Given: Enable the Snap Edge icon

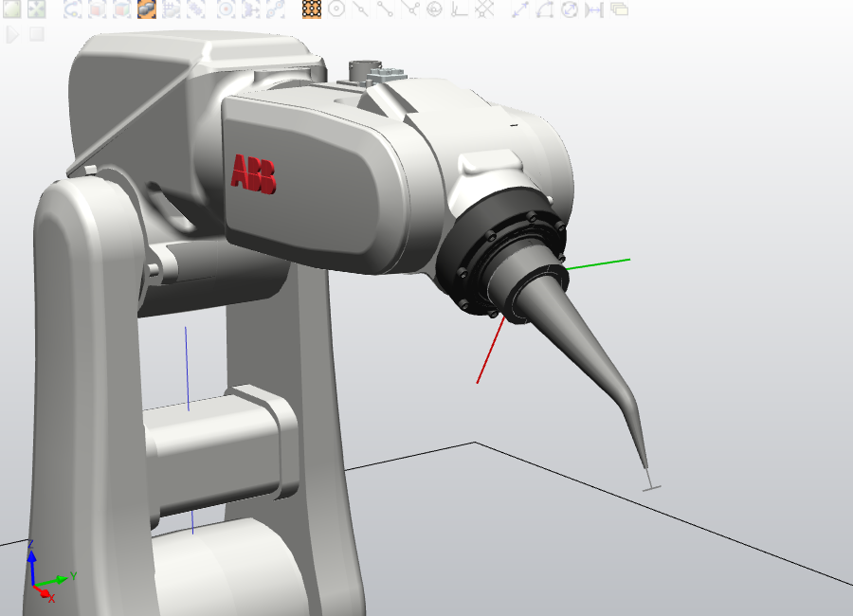Looking at the screenshot, I should [410, 9].
